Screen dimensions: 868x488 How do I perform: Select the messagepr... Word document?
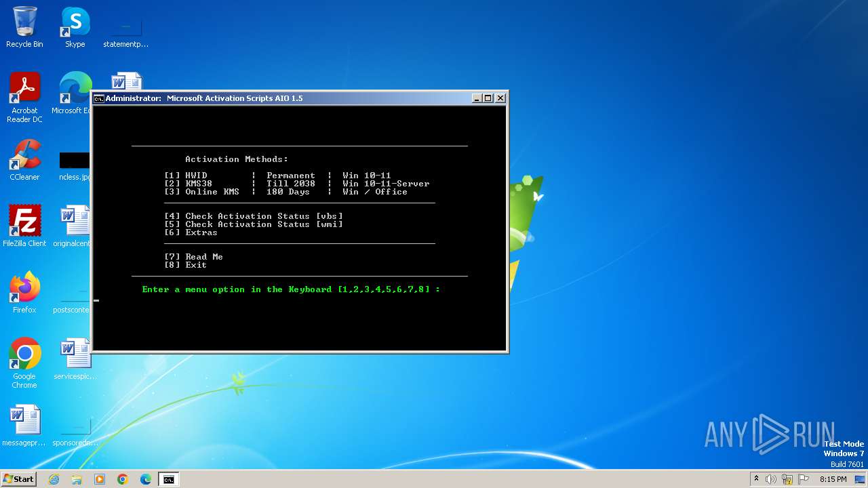[24, 426]
